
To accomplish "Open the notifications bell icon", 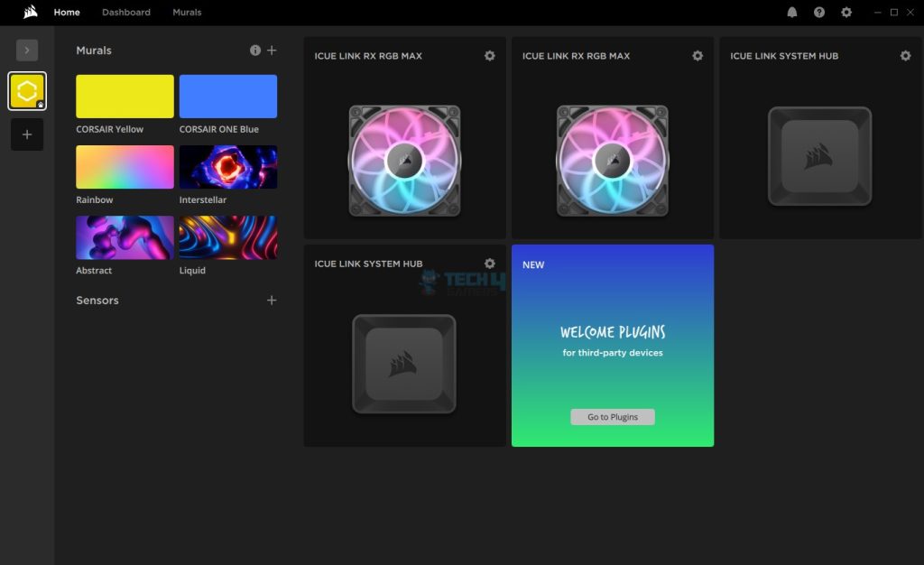I will coord(792,13).
